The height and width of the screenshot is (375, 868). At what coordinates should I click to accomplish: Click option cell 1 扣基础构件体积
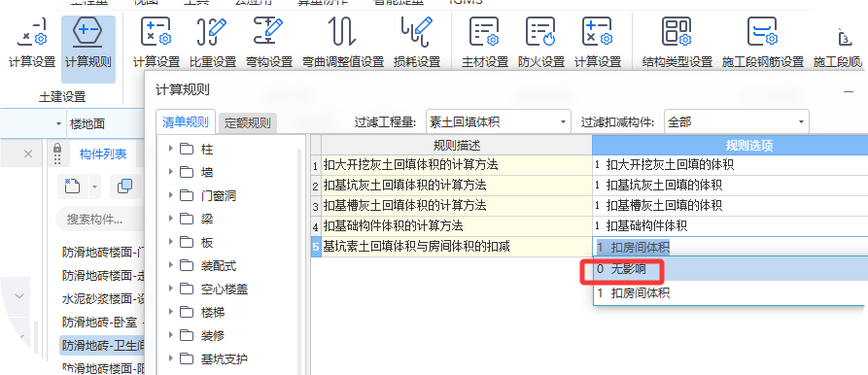[730, 225]
